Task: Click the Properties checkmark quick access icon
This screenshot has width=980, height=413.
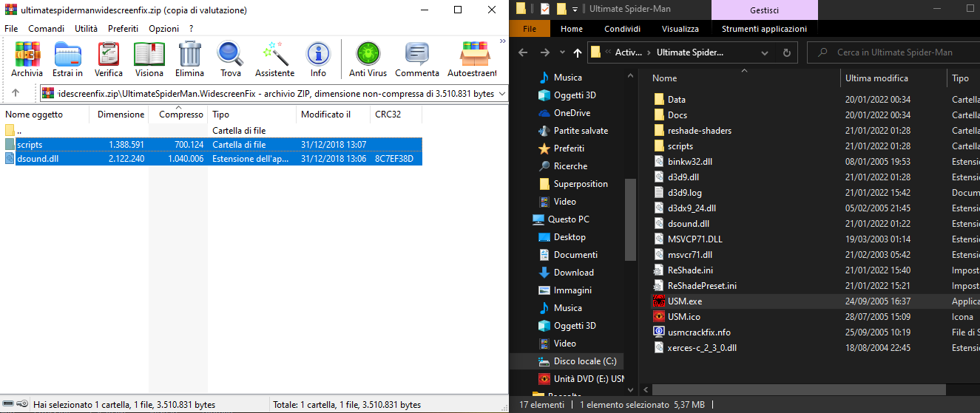Action: coord(545,9)
